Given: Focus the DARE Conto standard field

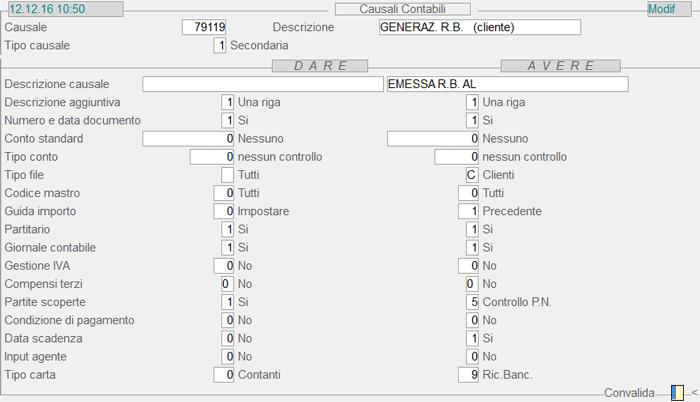Looking at the screenshot, I should click(188, 139).
